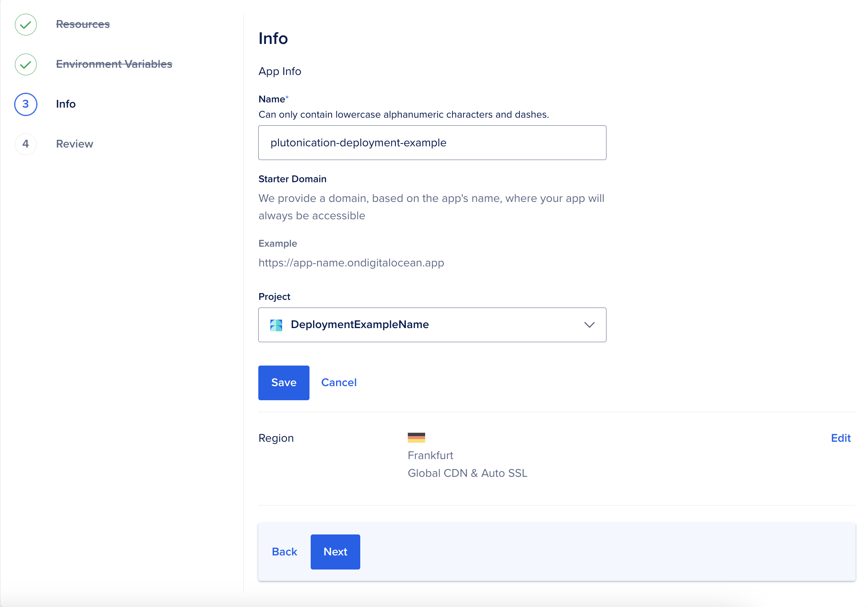This screenshot has height=607, width=868.
Task: Open the Environment Variables step
Action: (114, 64)
